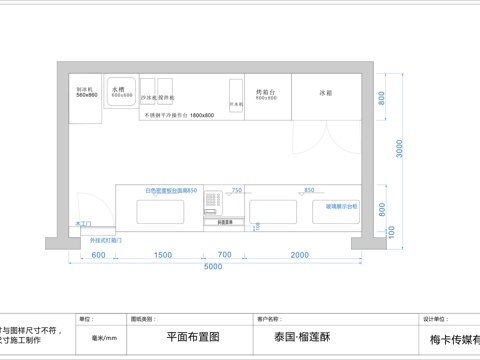Click the 泰国·榴莲酥 client name

[x=302, y=337]
